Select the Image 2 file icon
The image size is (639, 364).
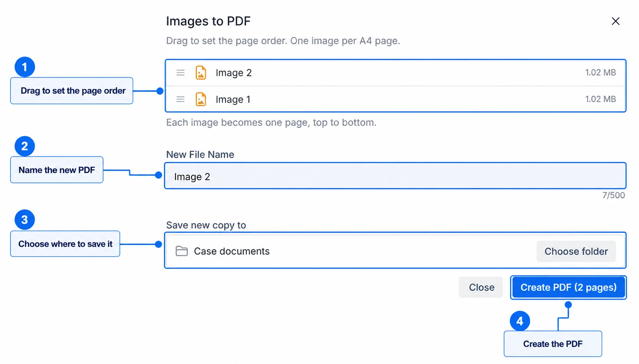201,73
